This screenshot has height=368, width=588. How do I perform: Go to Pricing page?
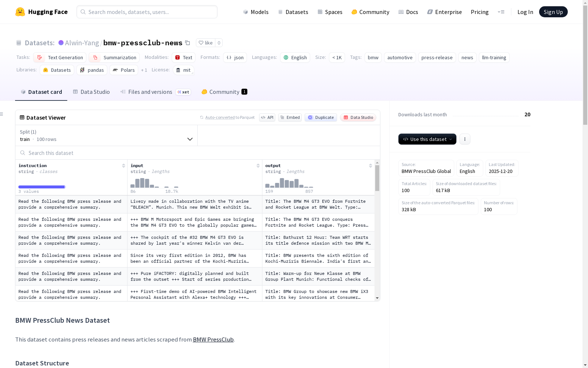point(480,12)
